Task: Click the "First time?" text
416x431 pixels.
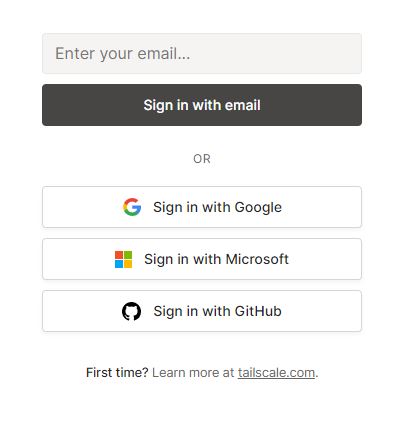Action: (x=117, y=372)
